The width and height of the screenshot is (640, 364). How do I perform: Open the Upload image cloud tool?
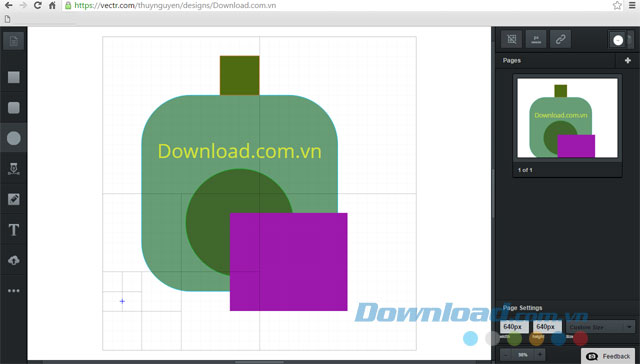tap(13, 260)
